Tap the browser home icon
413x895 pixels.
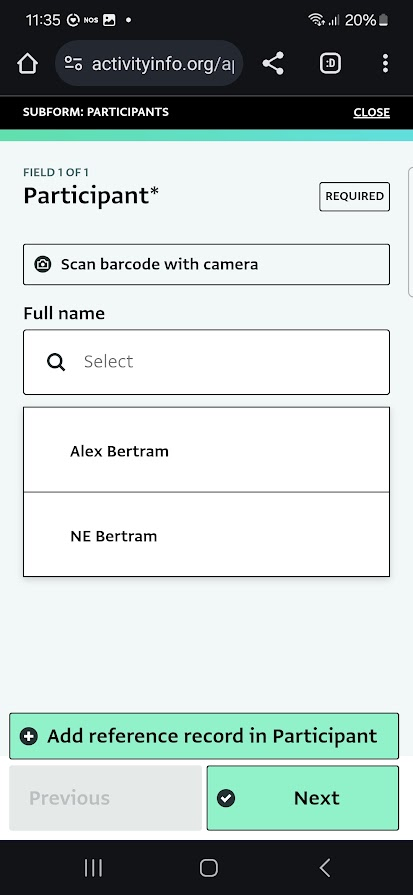pos(27,63)
